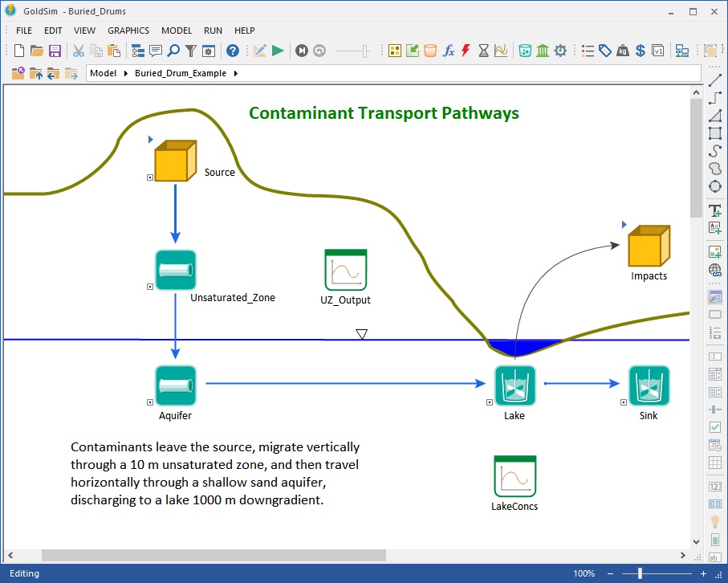The image size is (728, 583).
Task: Click the vertical scrollbar down arrow
Action: [696, 542]
